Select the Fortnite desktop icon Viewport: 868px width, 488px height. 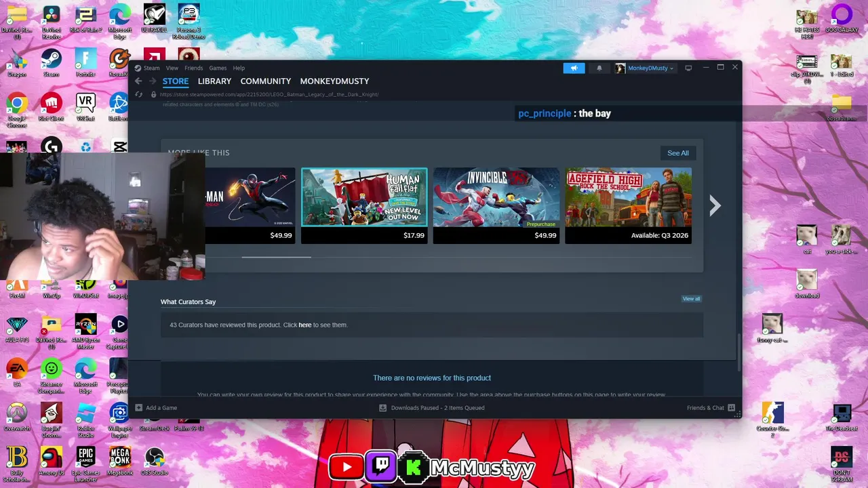pyautogui.click(x=85, y=61)
